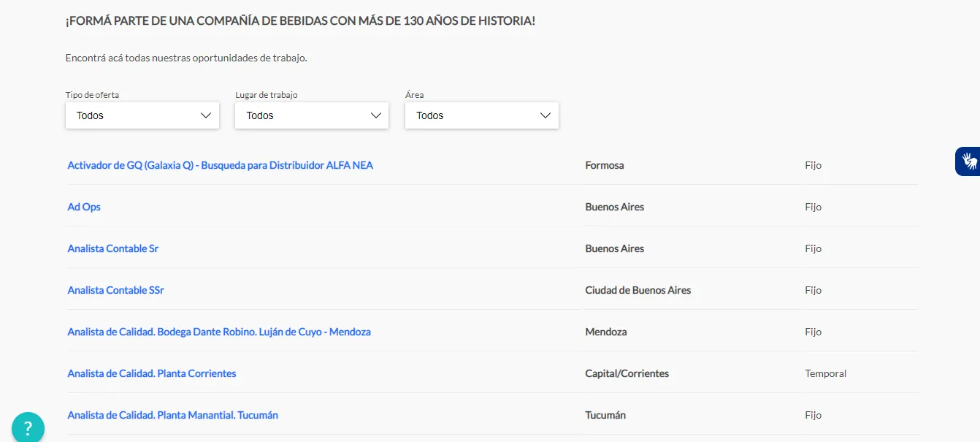Click the Ciudad de Buenos Aires location
The width and height of the screenshot is (980, 442).
(x=638, y=290)
